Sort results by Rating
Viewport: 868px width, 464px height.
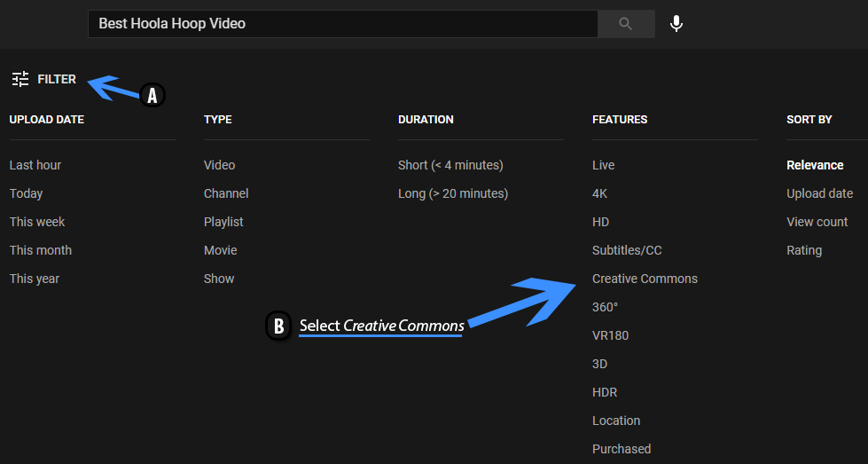[x=804, y=250]
